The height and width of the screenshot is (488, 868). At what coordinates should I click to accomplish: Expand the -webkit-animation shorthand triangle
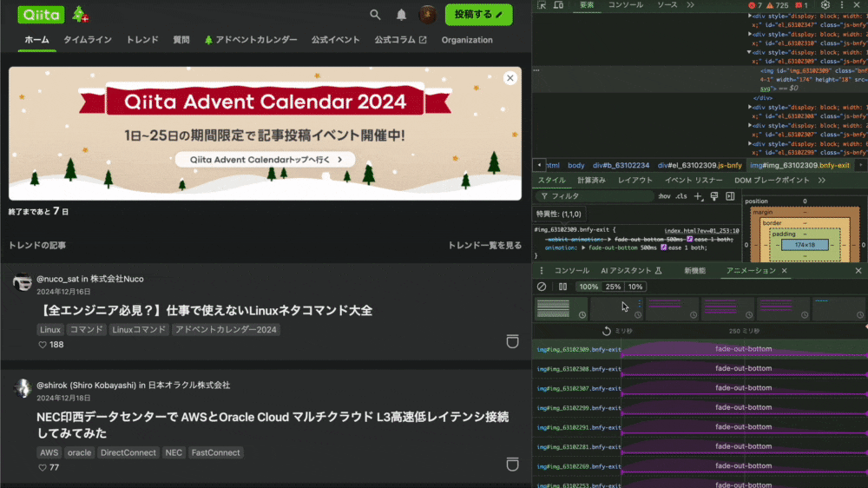609,240
